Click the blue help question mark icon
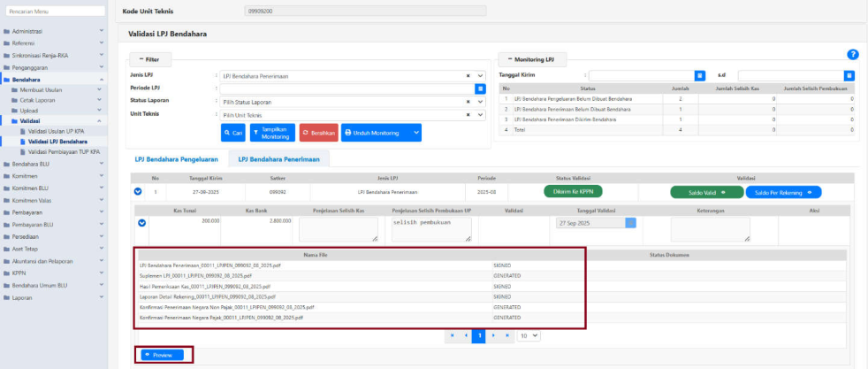The width and height of the screenshot is (868, 369). (x=853, y=55)
